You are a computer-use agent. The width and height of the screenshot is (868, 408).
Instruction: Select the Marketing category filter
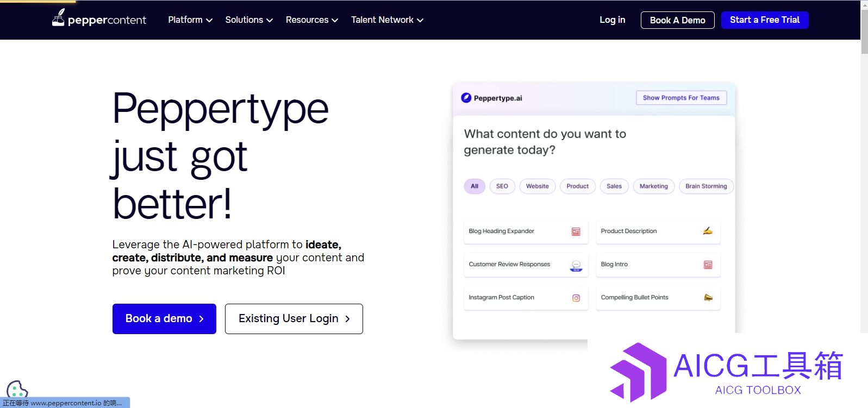[654, 186]
